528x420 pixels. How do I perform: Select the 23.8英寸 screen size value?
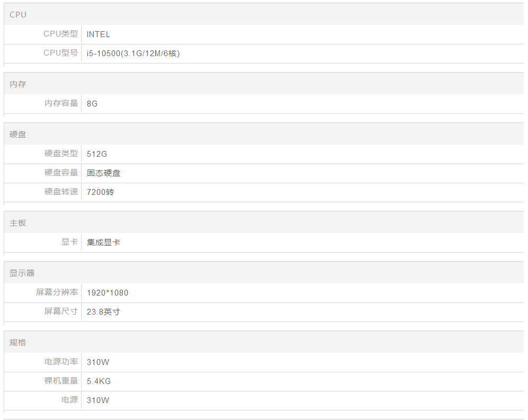(103, 312)
